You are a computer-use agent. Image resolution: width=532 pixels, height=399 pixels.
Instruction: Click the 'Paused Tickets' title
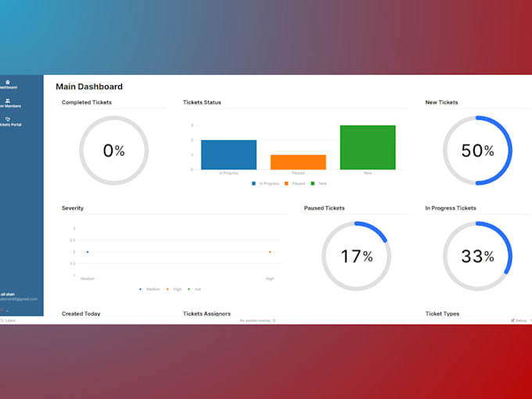click(x=324, y=208)
